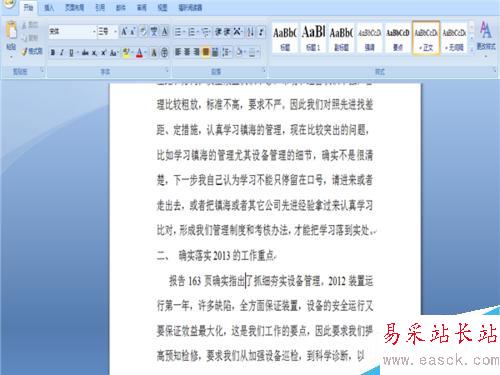Click the Sort icon in paragraph group
The height and width of the screenshot is (375, 500).
[x=250, y=32]
